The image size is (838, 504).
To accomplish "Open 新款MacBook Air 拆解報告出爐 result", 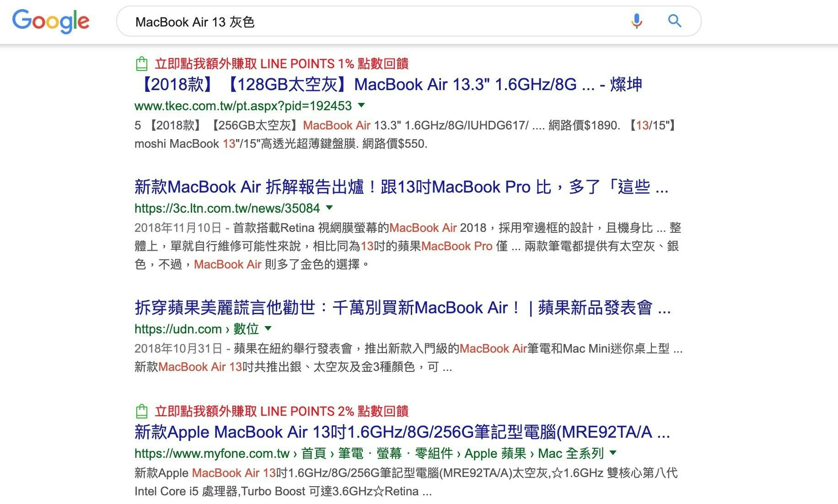I will 401,187.
